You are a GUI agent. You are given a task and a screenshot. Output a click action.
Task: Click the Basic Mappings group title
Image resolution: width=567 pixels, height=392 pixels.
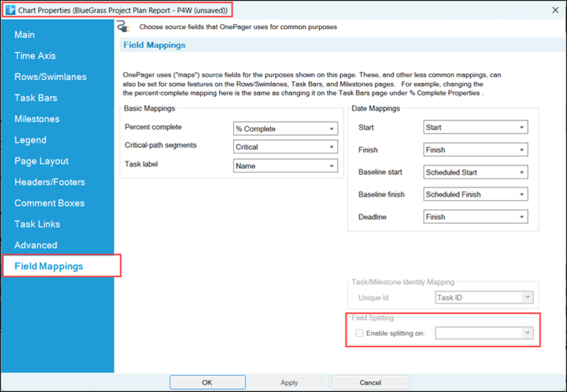point(150,108)
